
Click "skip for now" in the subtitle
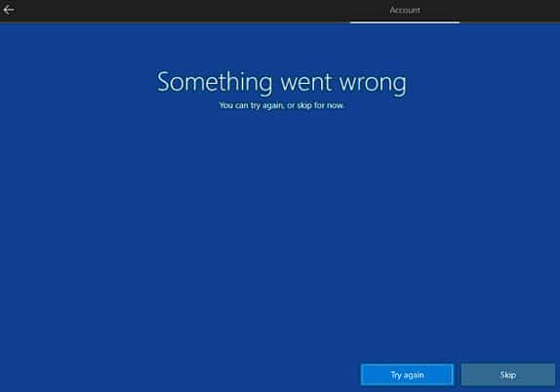[321, 105]
